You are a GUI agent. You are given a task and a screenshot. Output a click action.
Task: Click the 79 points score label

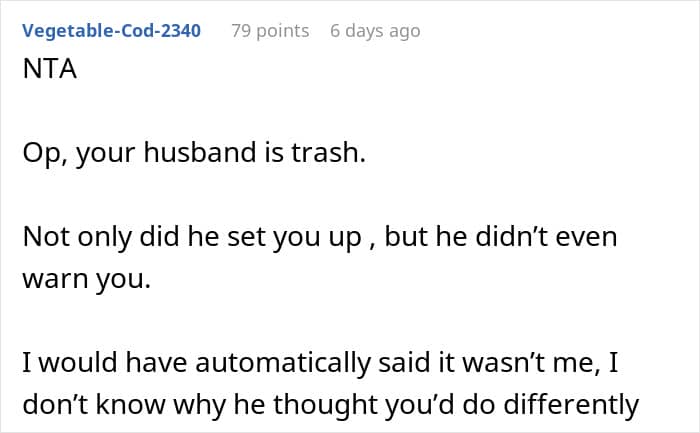click(270, 31)
